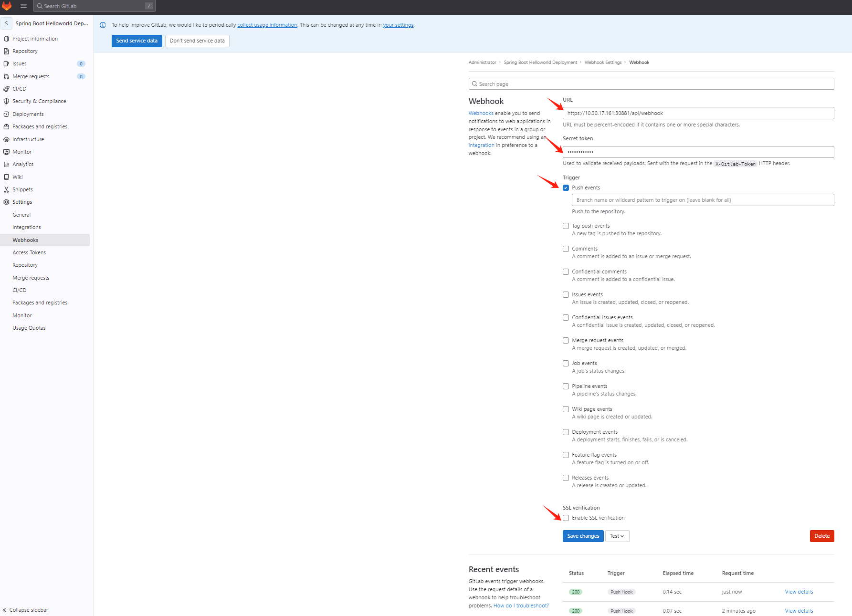This screenshot has height=616, width=852.
Task: Enable SSL verification checkbox
Action: [566, 518]
